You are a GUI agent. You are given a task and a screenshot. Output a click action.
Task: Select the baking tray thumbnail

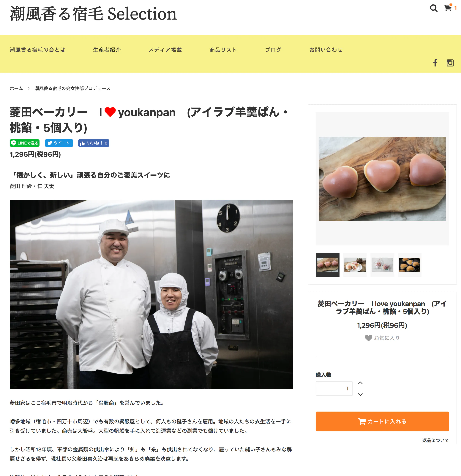tap(410, 265)
